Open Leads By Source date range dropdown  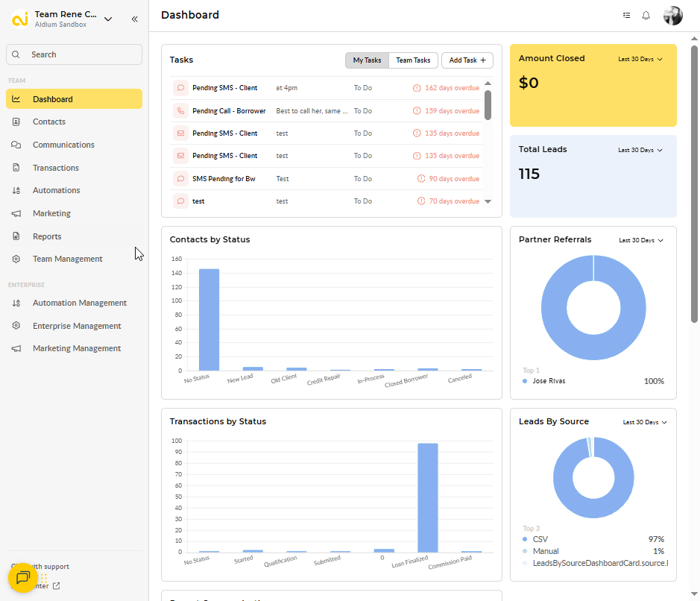[x=645, y=422]
